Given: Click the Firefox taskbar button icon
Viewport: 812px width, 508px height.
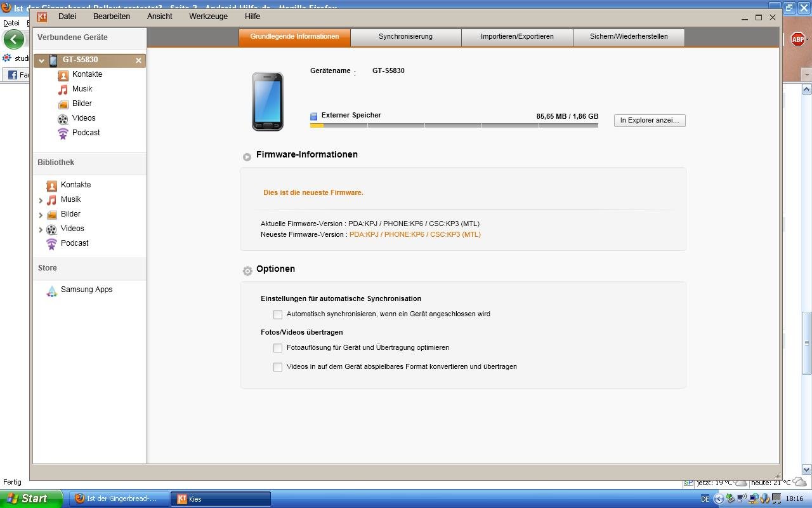Looking at the screenshot, I should [x=80, y=498].
